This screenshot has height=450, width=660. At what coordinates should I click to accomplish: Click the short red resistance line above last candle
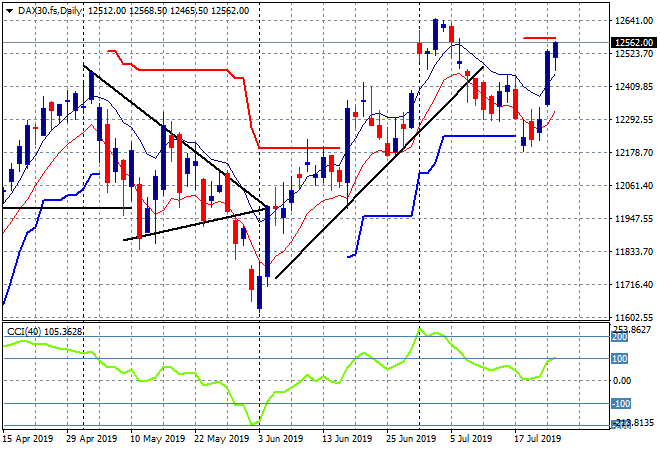coord(539,38)
